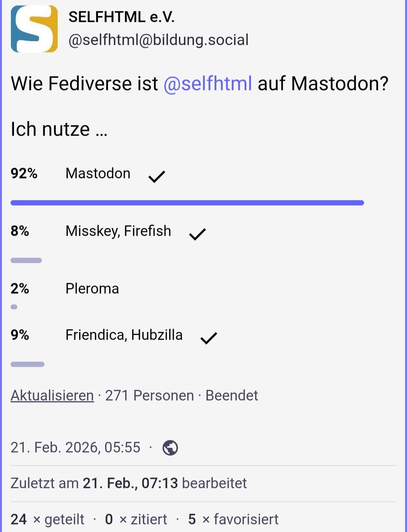
Task: Select the Friendica, Hubzilla poll option
Action: [124, 335]
